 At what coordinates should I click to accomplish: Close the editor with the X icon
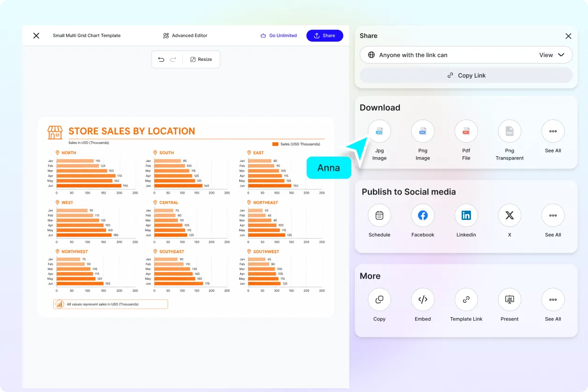coord(36,36)
